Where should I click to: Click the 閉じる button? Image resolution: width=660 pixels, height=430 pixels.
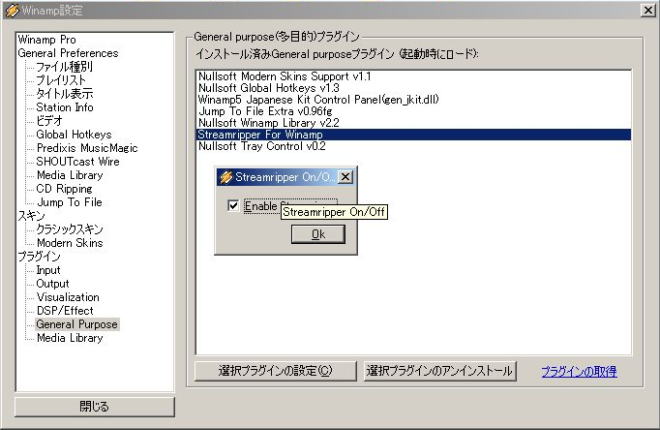(x=94, y=406)
